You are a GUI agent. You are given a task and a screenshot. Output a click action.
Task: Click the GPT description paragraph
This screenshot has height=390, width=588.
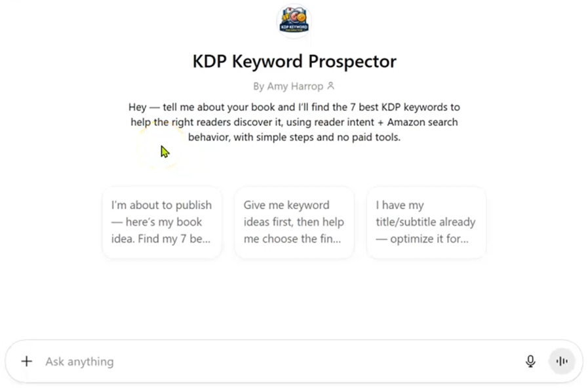pos(294,122)
